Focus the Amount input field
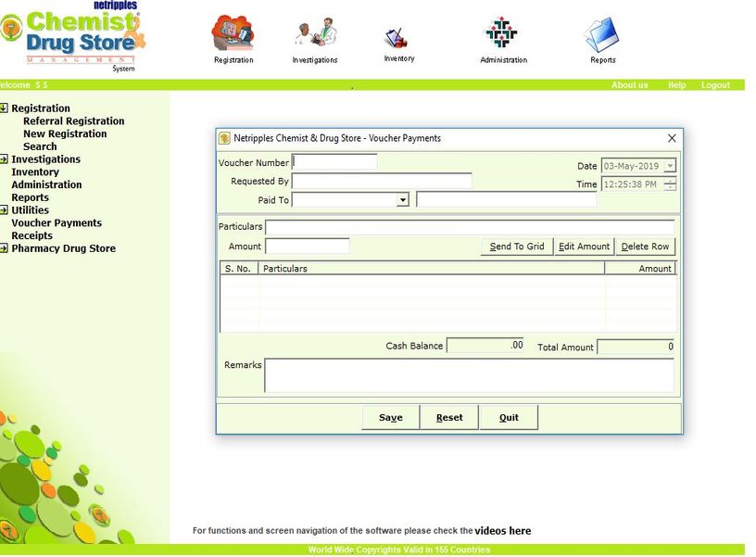 click(308, 246)
